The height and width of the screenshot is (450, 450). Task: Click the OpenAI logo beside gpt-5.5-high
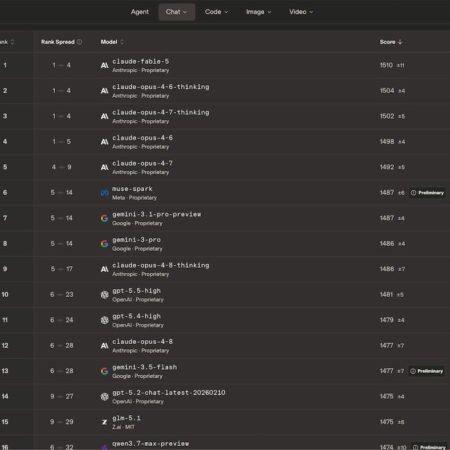click(105, 295)
